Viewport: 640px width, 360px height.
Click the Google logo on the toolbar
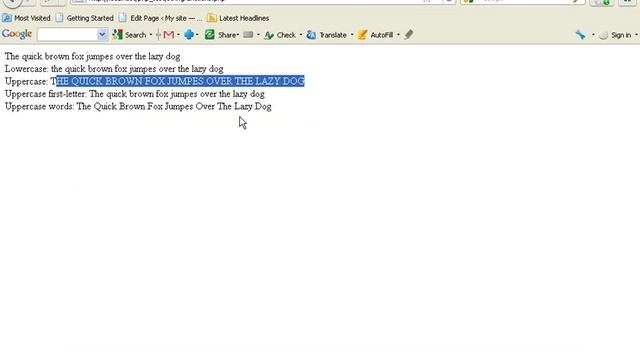coord(17,34)
